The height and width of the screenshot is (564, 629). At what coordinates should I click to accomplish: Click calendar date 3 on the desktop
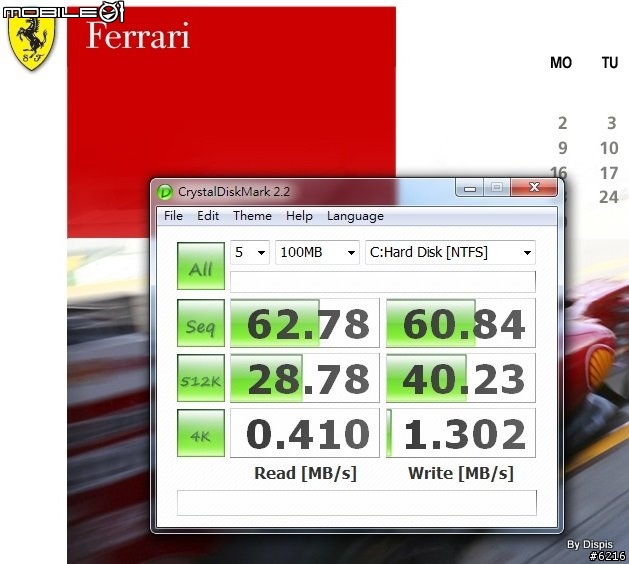pyautogui.click(x=611, y=123)
